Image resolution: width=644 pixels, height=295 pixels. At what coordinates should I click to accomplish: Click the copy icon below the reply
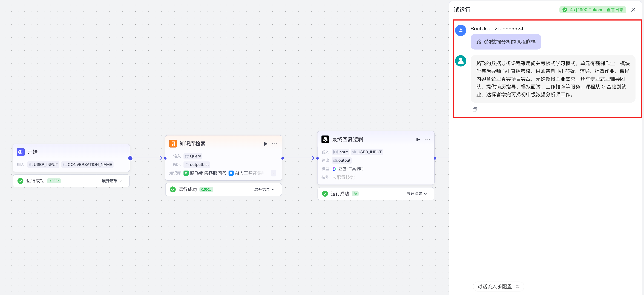tap(475, 110)
